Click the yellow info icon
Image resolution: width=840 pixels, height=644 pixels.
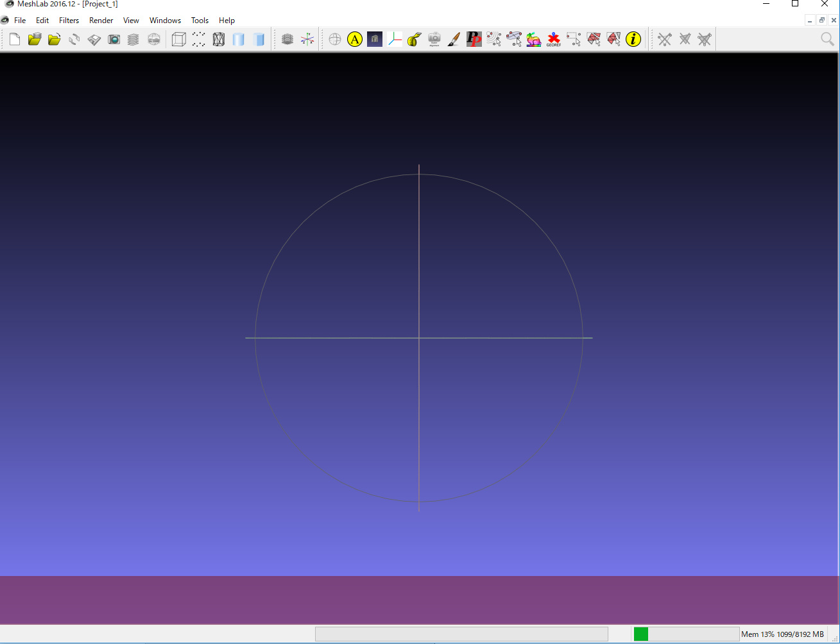(633, 40)
